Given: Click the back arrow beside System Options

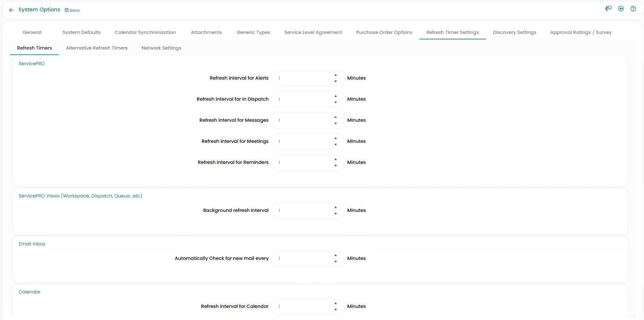Looking at the screenshot, I should point(11,10).
